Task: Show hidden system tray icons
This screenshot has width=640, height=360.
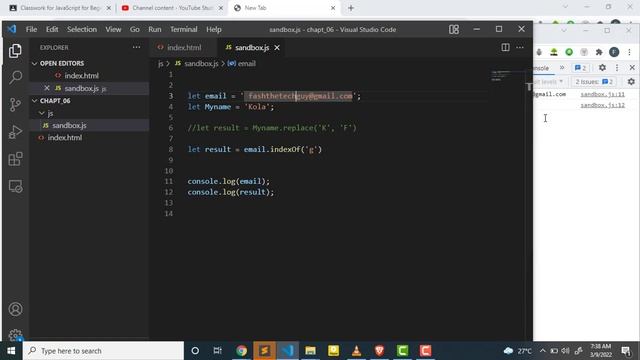Action: point(542,351)
